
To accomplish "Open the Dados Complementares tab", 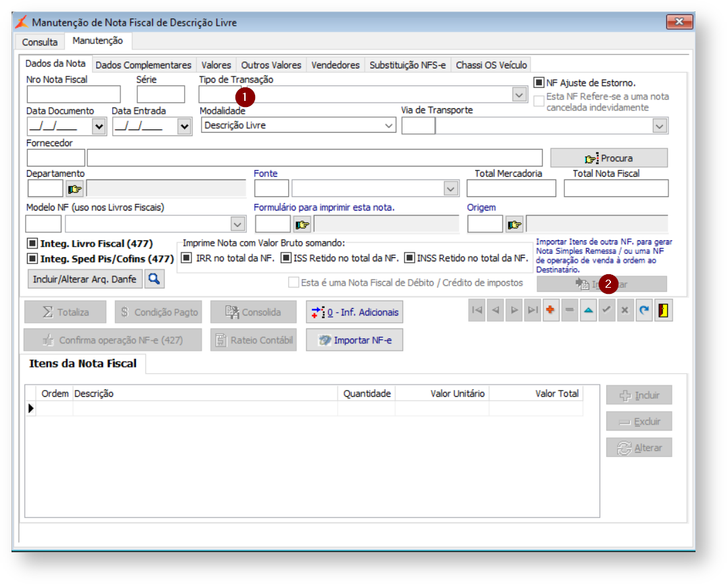I will [143, 65].
